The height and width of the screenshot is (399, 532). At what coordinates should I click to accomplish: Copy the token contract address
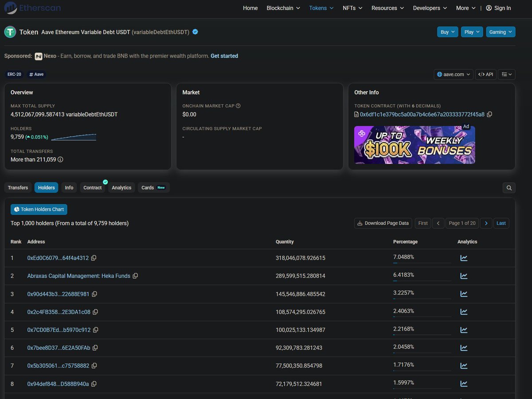489,114
